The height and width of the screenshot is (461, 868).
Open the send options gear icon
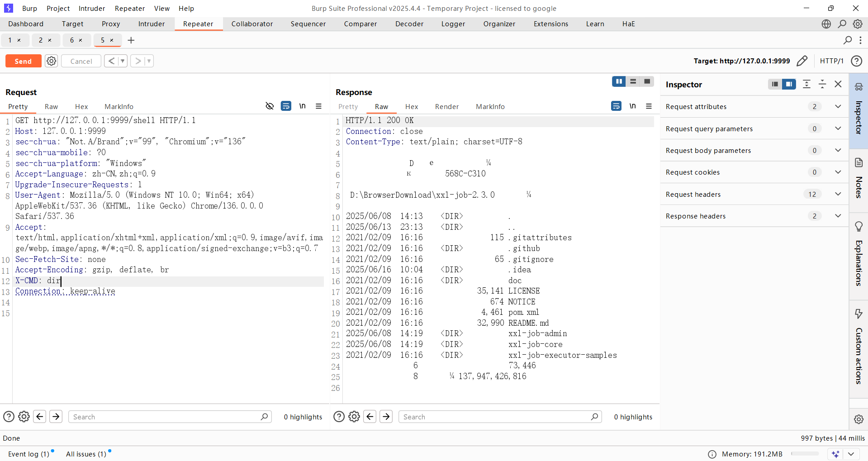(52, 61)
